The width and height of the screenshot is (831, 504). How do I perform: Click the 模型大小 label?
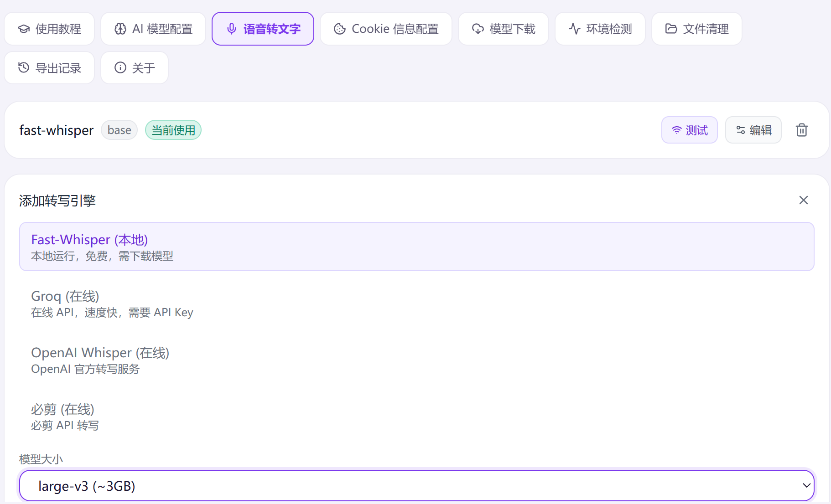coord(41,459)
